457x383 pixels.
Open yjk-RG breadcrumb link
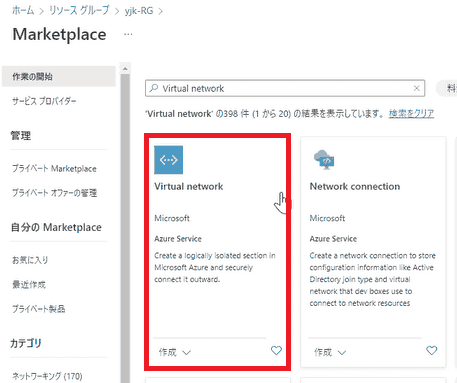139,11
